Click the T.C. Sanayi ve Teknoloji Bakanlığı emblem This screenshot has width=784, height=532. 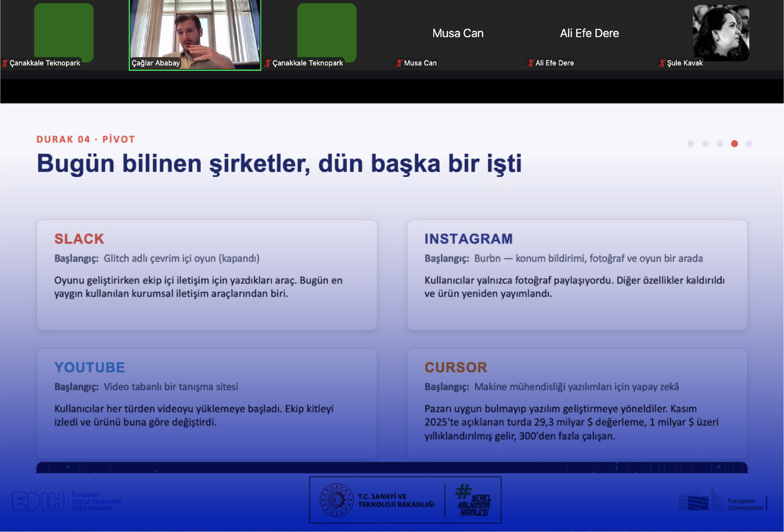tap(336, 500)
